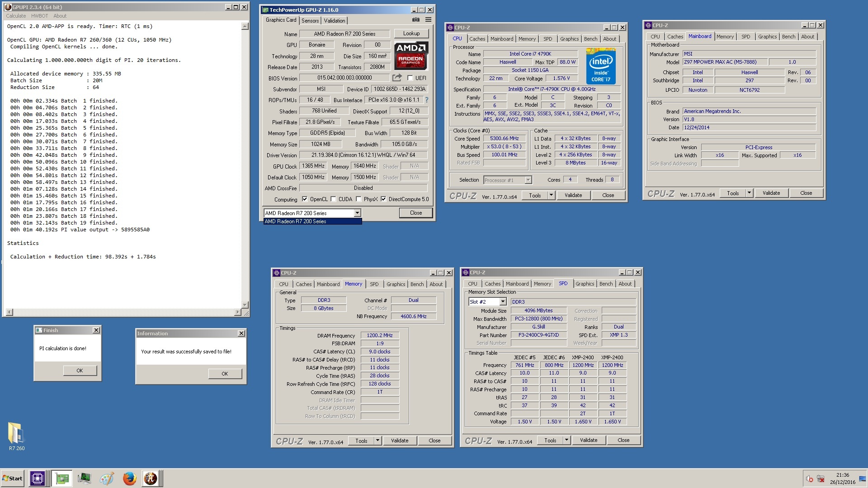Open Tools dropdown arrow in CPU-Z Memory window

click(377, 441)
